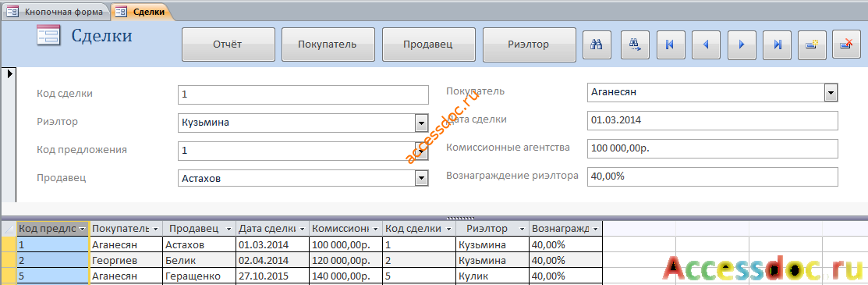868x285 pixels.
Task: Click the Find Next binoculars icon
Action: tap(635, 45)
